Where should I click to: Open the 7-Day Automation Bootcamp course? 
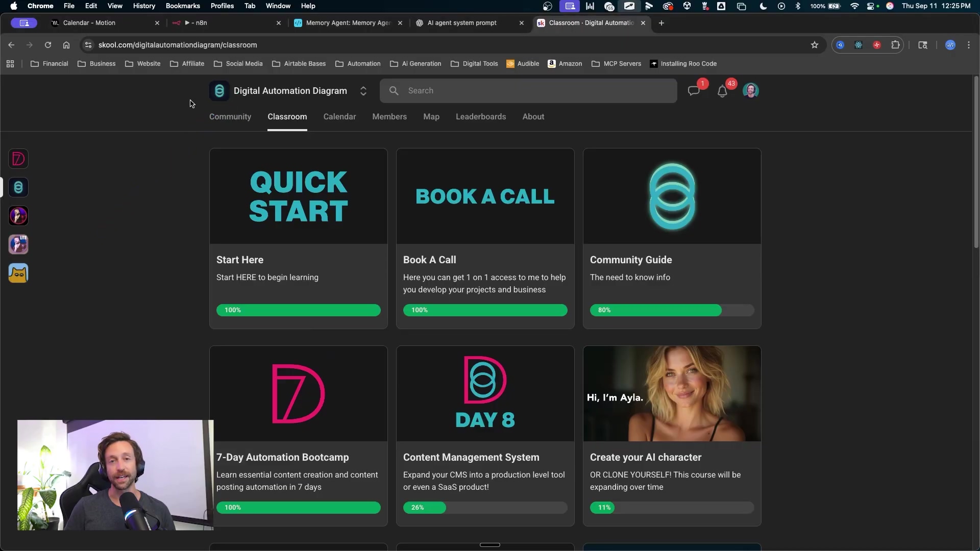click(x=283, y=458)
